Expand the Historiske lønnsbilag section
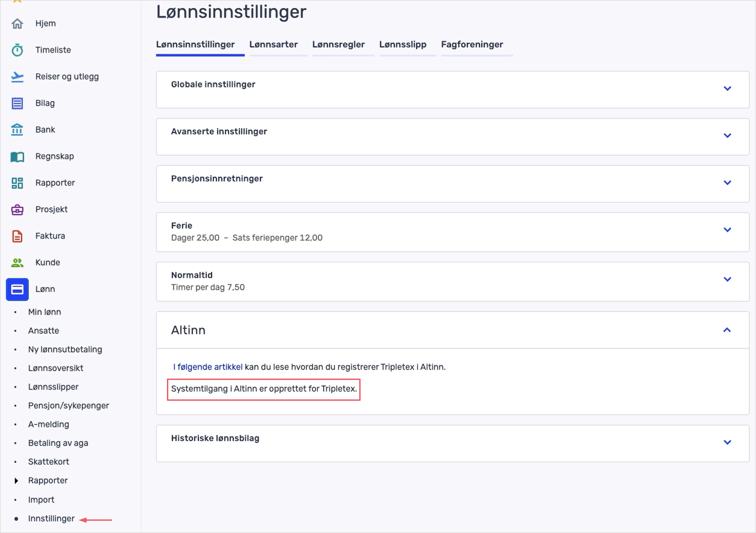The image size is (756, 533). click(727, 442)
